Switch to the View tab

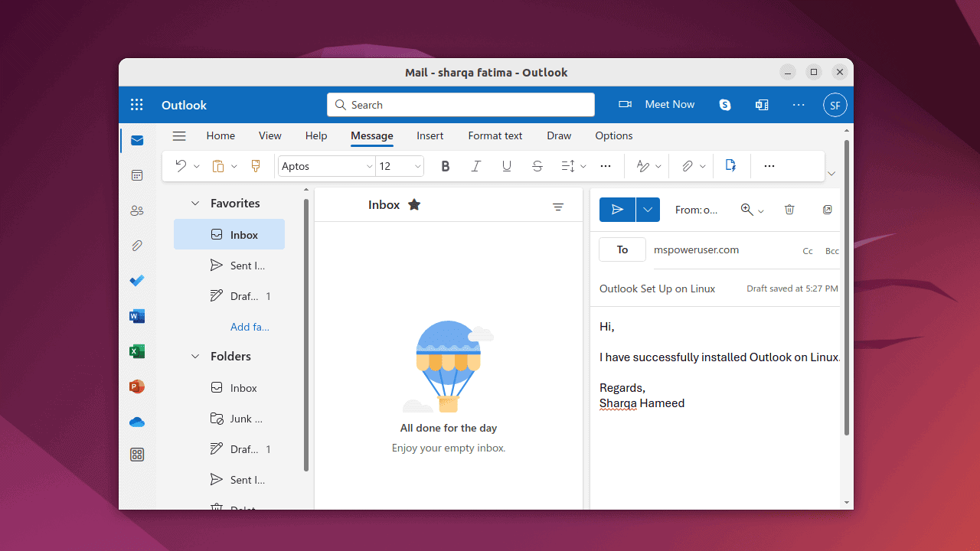pos(270,135)
